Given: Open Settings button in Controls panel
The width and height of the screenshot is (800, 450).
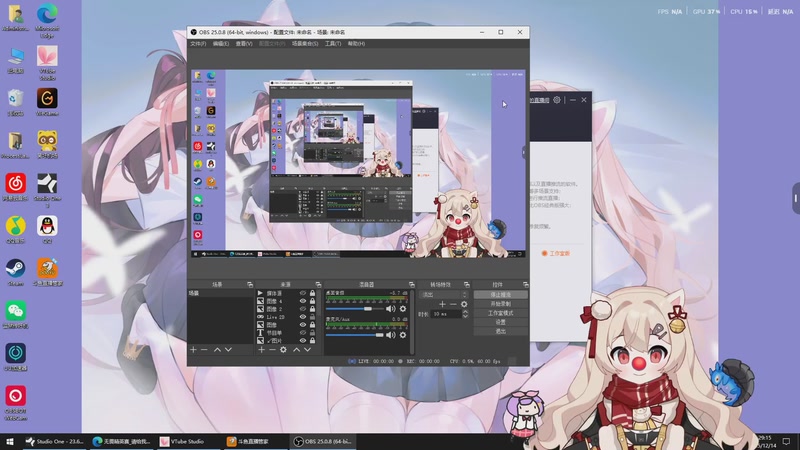Looking at the screenshot, I should tap(501, 322).
